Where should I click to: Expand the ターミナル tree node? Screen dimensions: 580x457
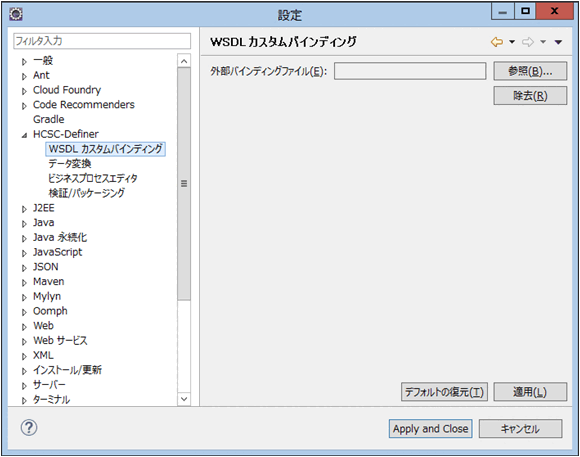tap(24, 400)
